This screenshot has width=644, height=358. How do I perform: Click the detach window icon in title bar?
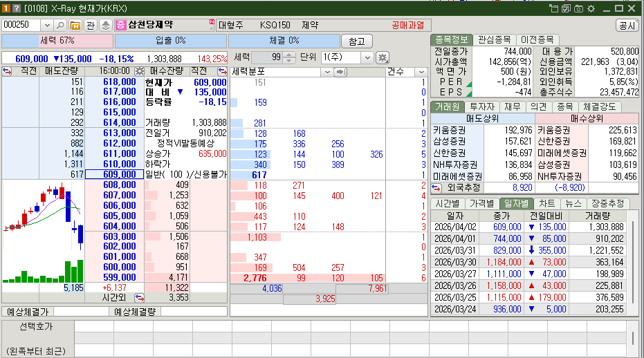coord(553,8)
